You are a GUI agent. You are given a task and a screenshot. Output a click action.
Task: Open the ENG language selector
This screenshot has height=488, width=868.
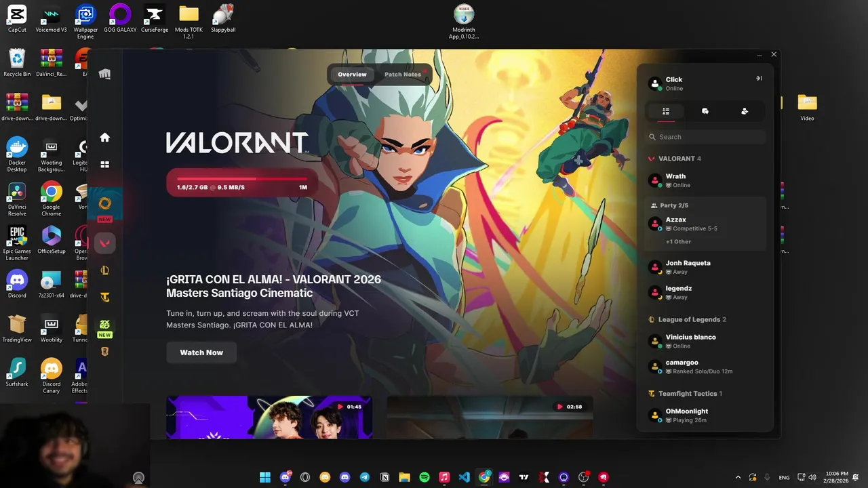784,477
